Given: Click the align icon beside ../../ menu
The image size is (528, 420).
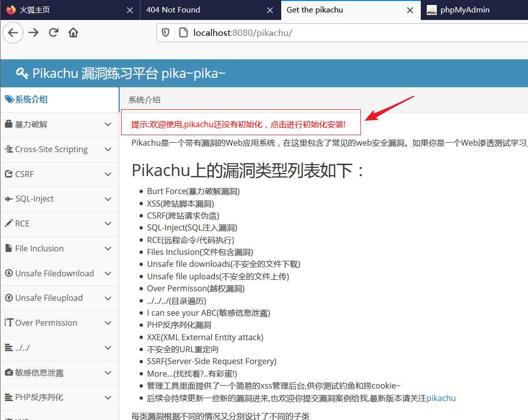Looking at the screenshot, I should pos(9,347).
